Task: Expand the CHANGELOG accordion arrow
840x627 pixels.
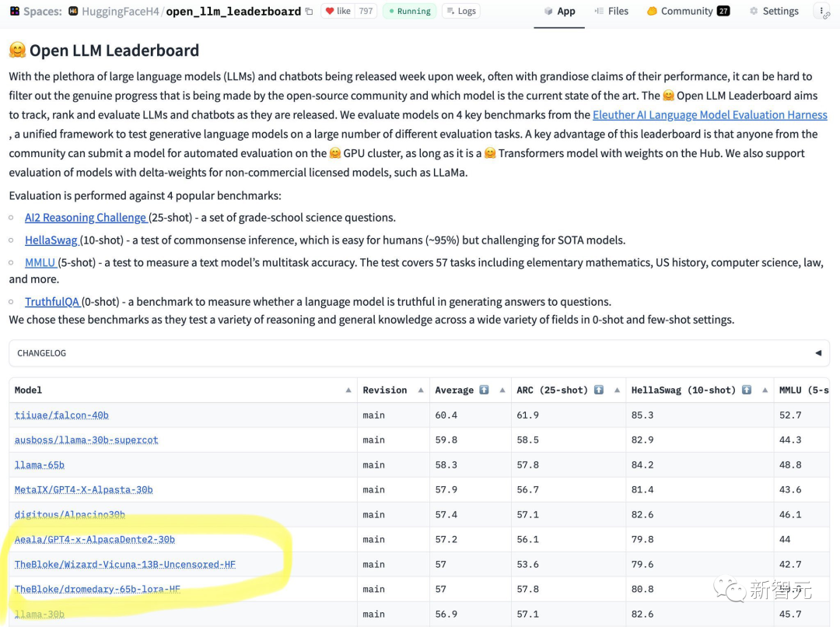Action: click(x=817, y=353)
